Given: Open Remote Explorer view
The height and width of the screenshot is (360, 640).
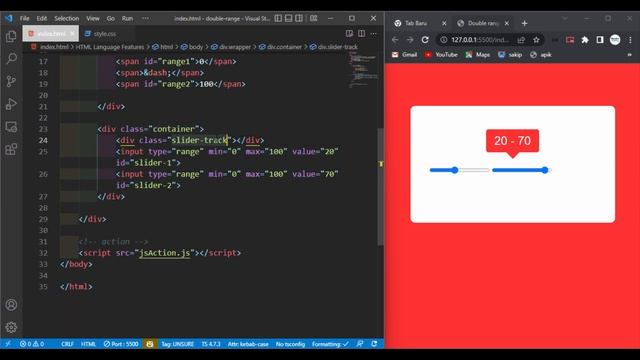Looking at the screenshot, I should (11, 127).
